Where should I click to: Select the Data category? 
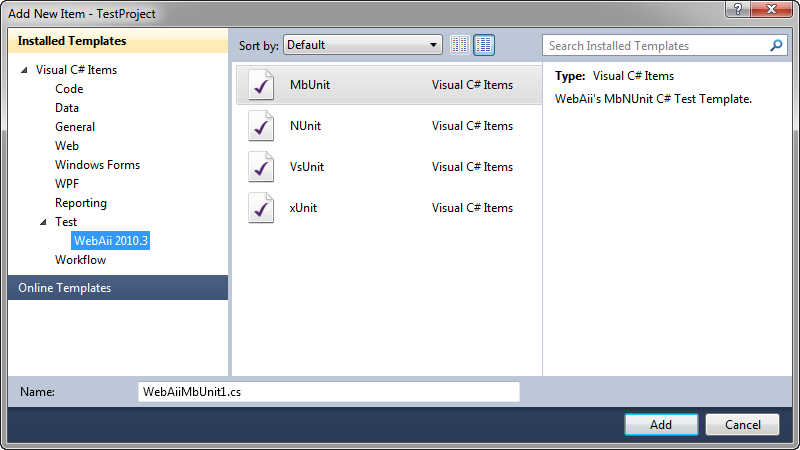tap(67, 108)
